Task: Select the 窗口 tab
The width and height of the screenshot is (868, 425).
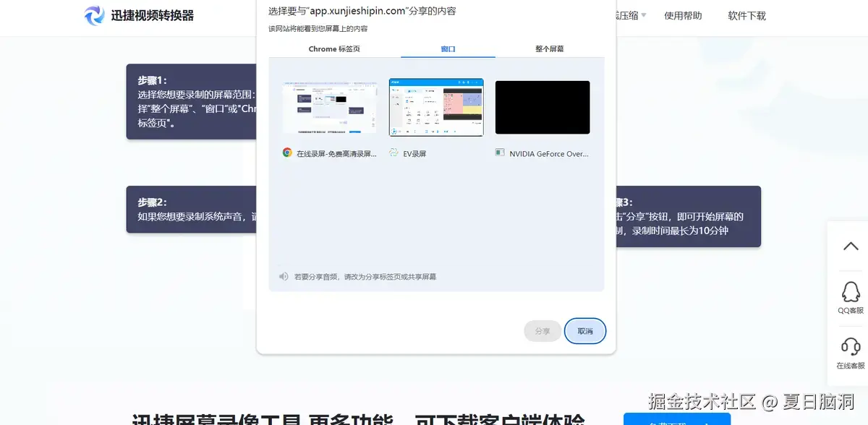Action: [x=448, y=48]
